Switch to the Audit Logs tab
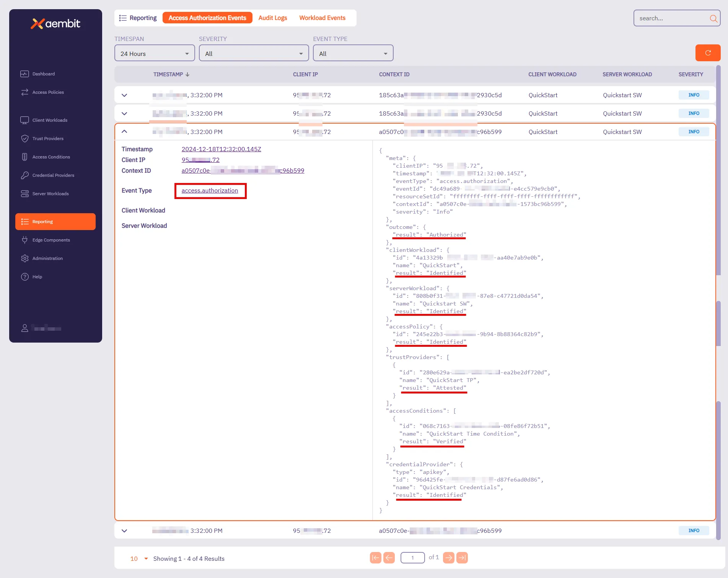 (272, 18)
